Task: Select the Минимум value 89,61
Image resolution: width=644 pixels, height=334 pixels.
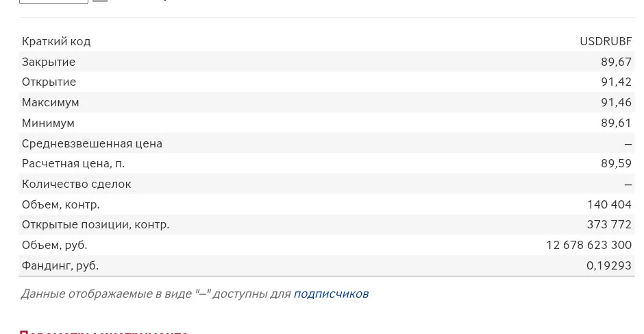Action: (x=616, y=123)
